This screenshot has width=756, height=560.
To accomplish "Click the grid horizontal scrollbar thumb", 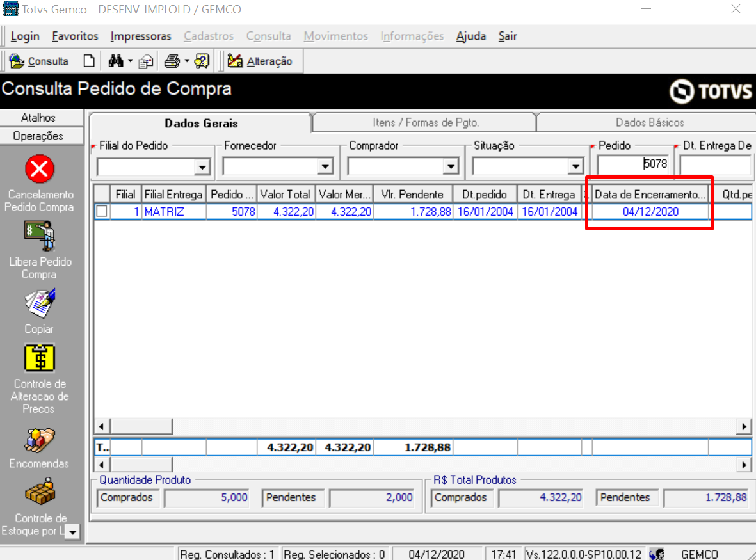I will (141, 426).
